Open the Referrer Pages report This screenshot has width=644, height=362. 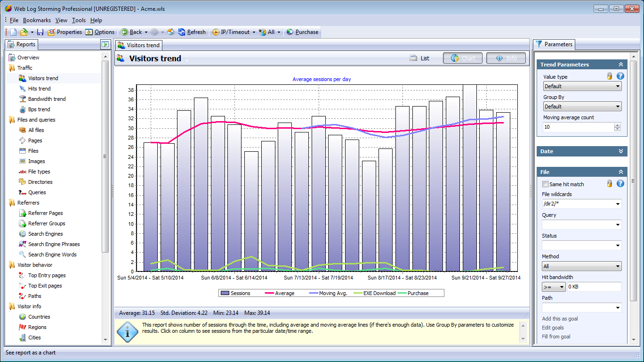(x=45, y=213)
